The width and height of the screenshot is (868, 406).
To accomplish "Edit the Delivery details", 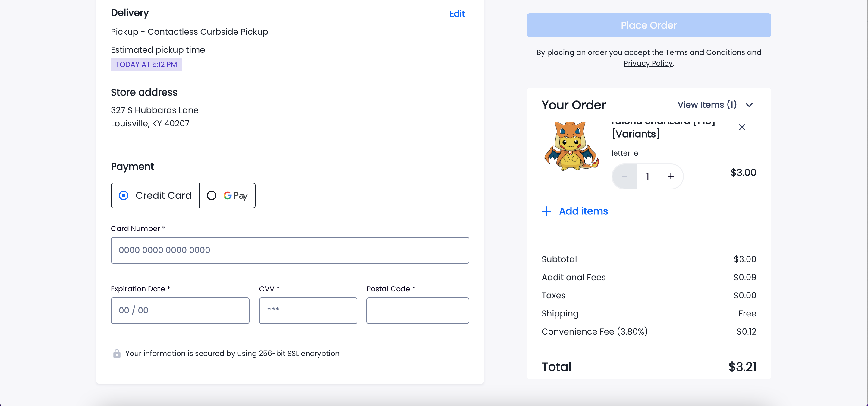I will coord(457,14).
